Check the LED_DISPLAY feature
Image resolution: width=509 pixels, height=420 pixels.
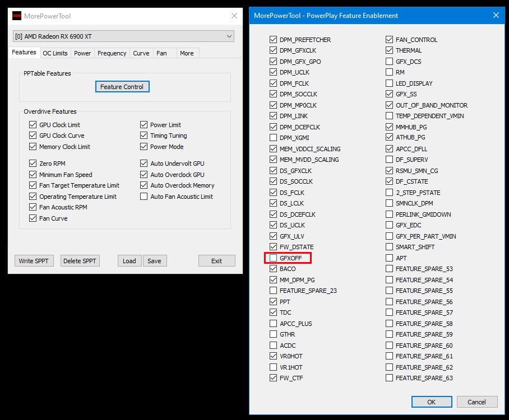[389, 83]
